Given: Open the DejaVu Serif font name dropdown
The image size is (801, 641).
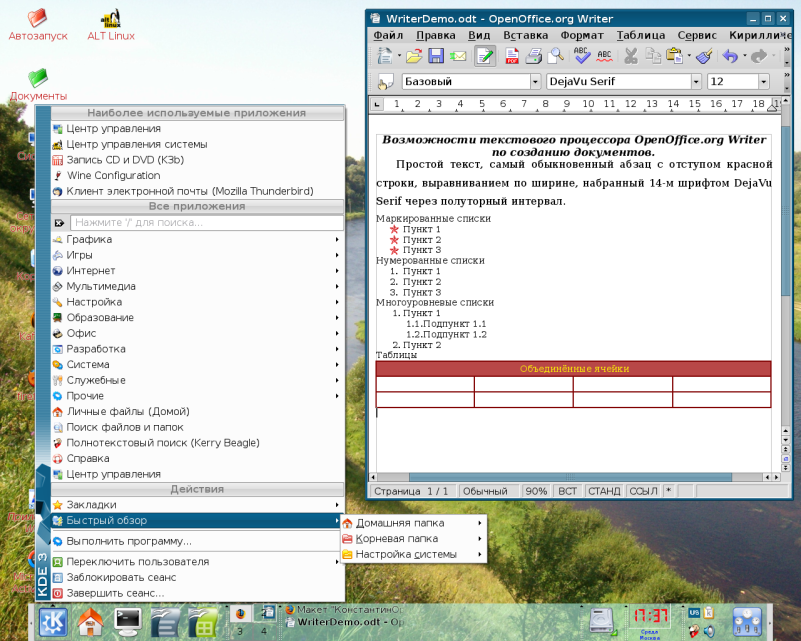Looking at the screenshot, I should tap(696, 81).
